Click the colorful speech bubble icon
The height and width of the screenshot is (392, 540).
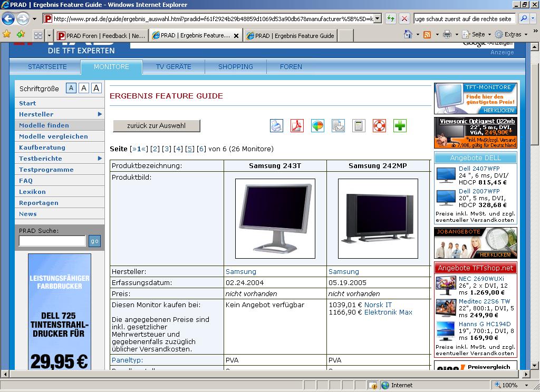tap(317, 126)
